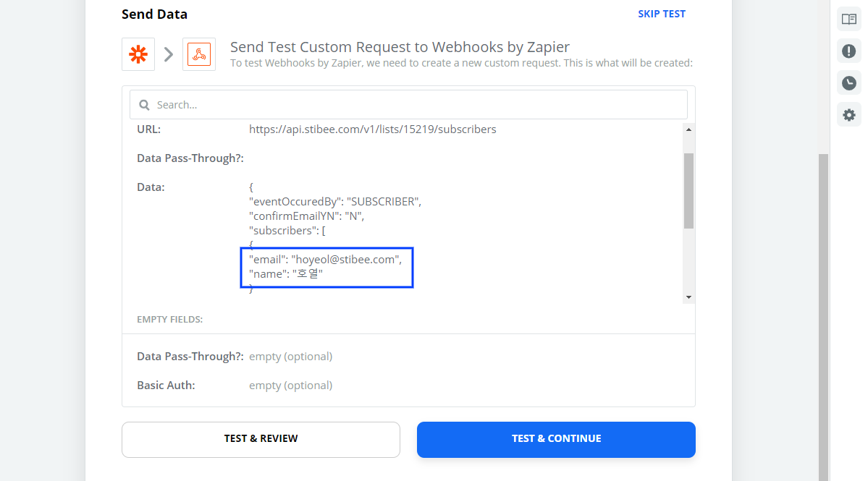Open the help book icon in sidebar
The width and height of the screenshot is (868, 481).
click(x=848, y=20)
